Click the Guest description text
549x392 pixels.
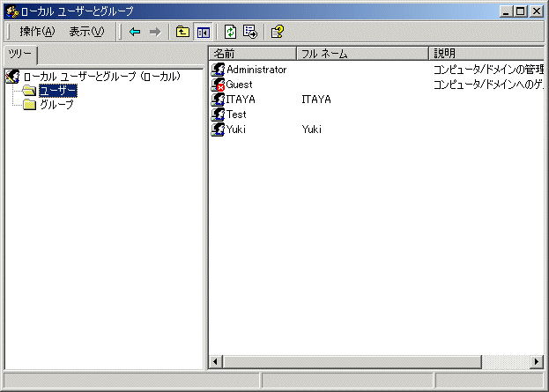(x=488, y=85)
